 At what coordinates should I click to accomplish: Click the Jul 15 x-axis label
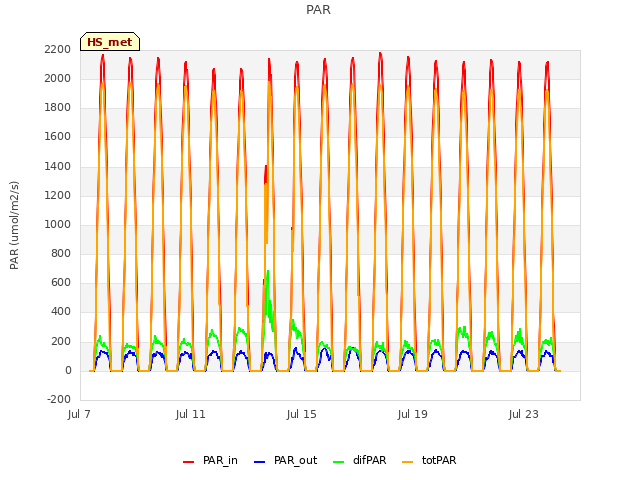(302, 414)
